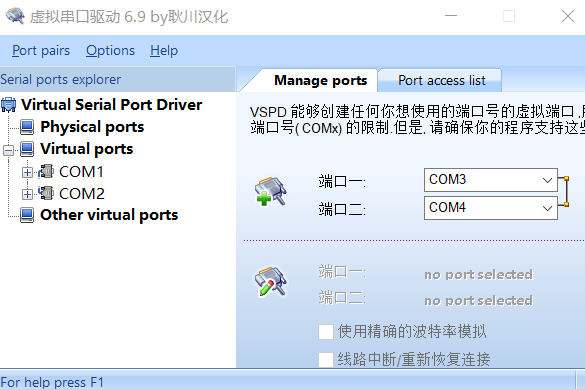Click the Virtual Serial Port Driver root icon

tap(9, 104)
